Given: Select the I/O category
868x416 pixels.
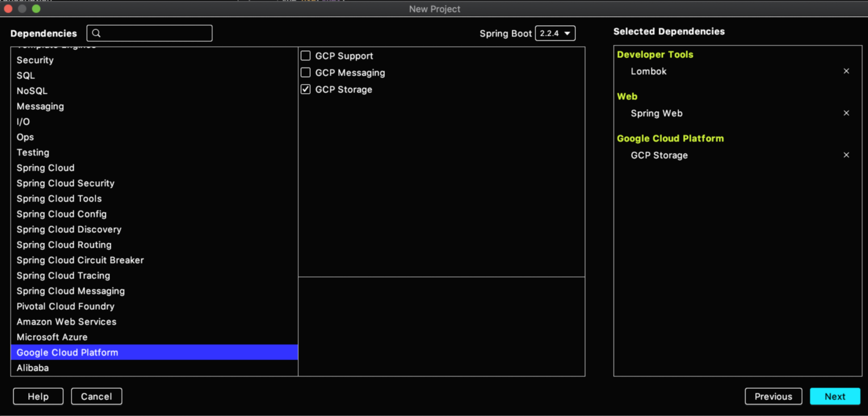Looking at the screenshot, I should coord(154,121).
